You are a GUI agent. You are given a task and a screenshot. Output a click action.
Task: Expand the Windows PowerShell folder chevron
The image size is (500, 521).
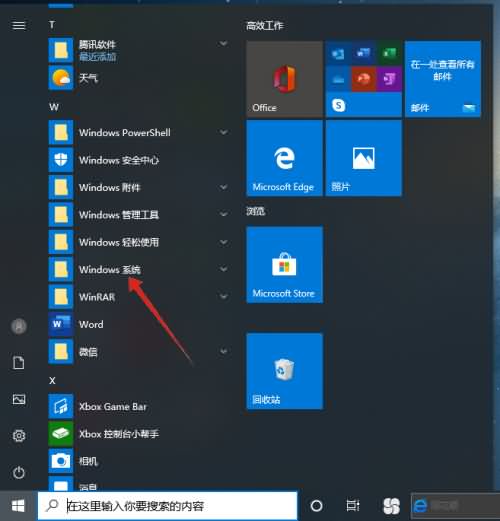pyautogui.click(x=224, y=132)
